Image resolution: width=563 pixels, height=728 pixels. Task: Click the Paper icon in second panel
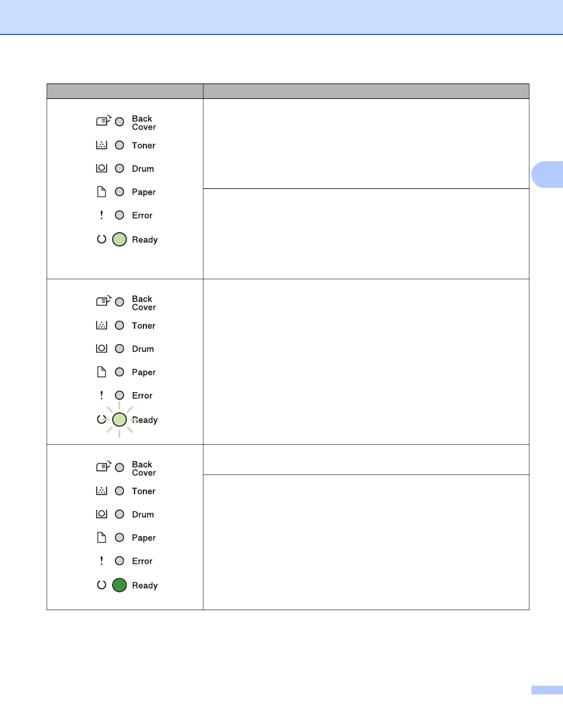click(x=101, y=372)
